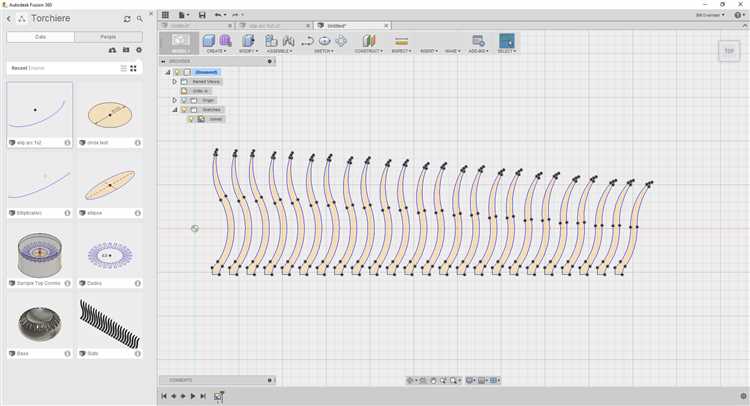Open the Sketch dropdown menu
This screenshot has height=406, width=750.
pyautogui.click(x=324, y=51)
